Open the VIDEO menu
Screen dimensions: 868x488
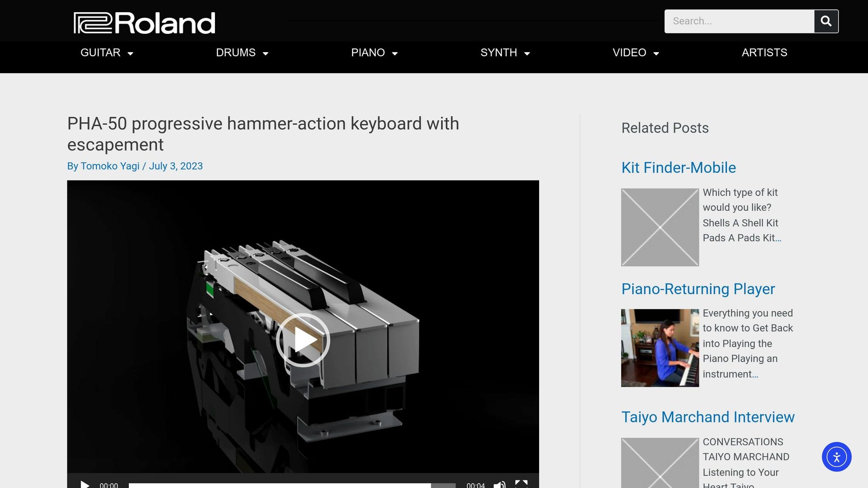coord(636,53)
